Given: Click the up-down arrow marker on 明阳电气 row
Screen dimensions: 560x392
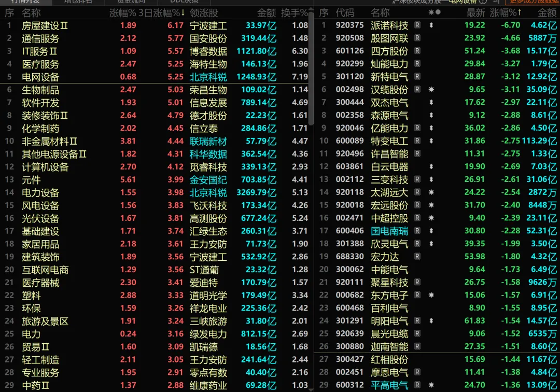Looking at the screenshot, I should 431,320.
